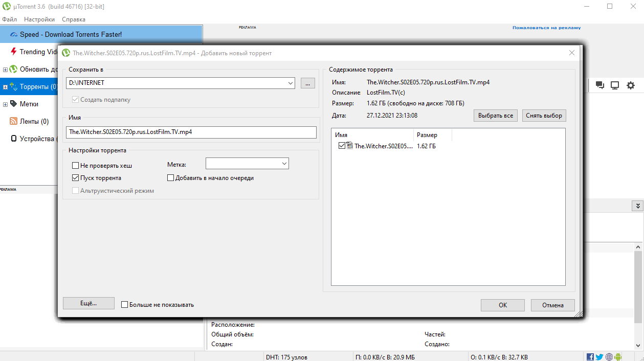Screen dimensions: 644x361
Task: Click the Размер column header in file list
Action: tap(433, 135)
